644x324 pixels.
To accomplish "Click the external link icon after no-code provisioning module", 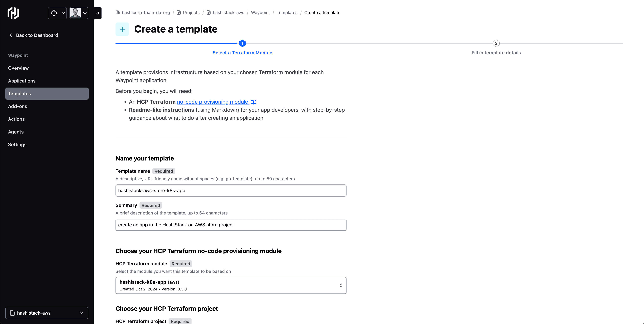I will click(254, 102).
